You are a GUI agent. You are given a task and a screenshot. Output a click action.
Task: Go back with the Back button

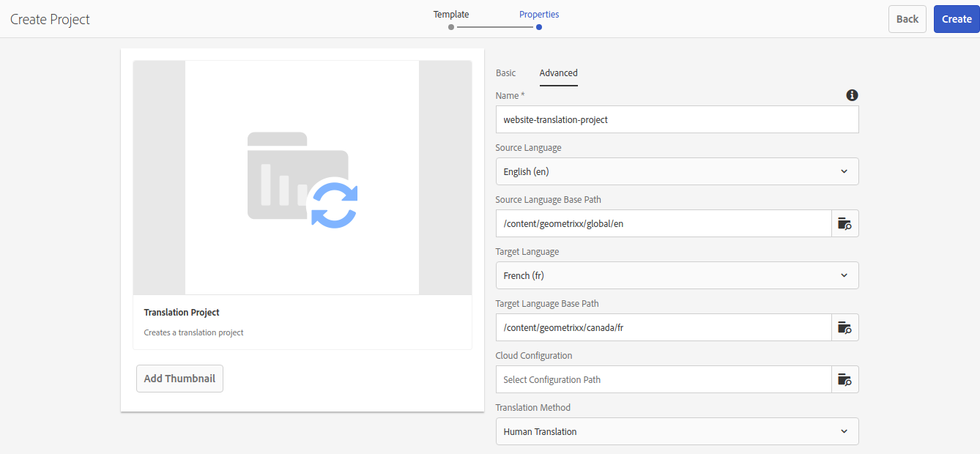point(907,19)
